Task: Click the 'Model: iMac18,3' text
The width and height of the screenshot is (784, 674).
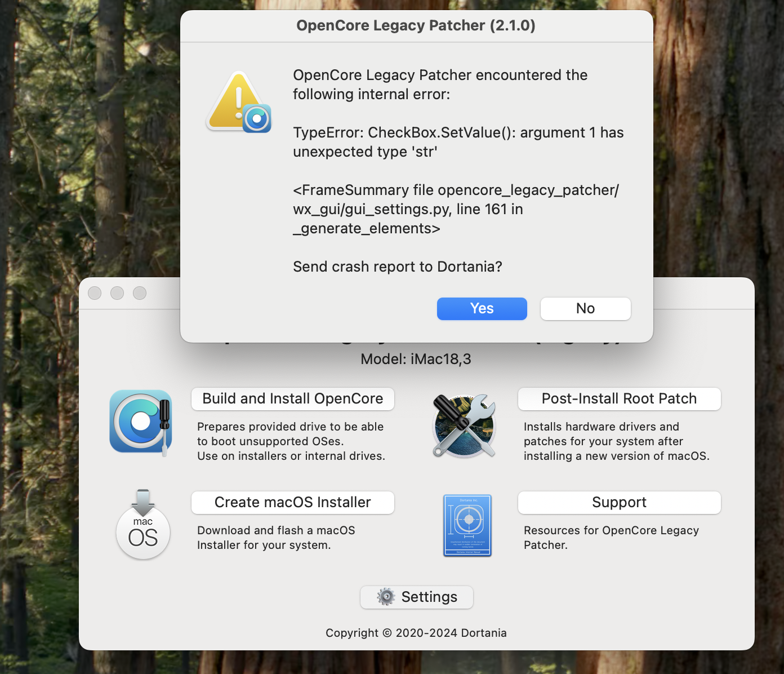Action: pyautogui.click(x=416, y=360)
